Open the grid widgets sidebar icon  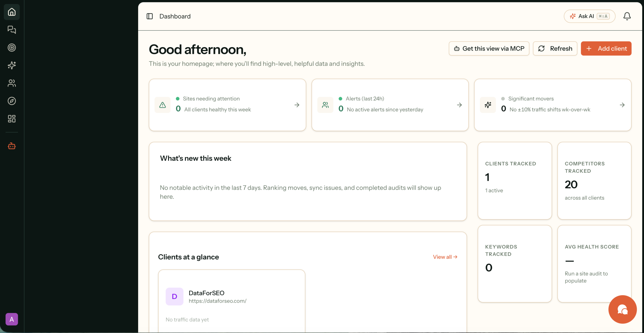12,119
